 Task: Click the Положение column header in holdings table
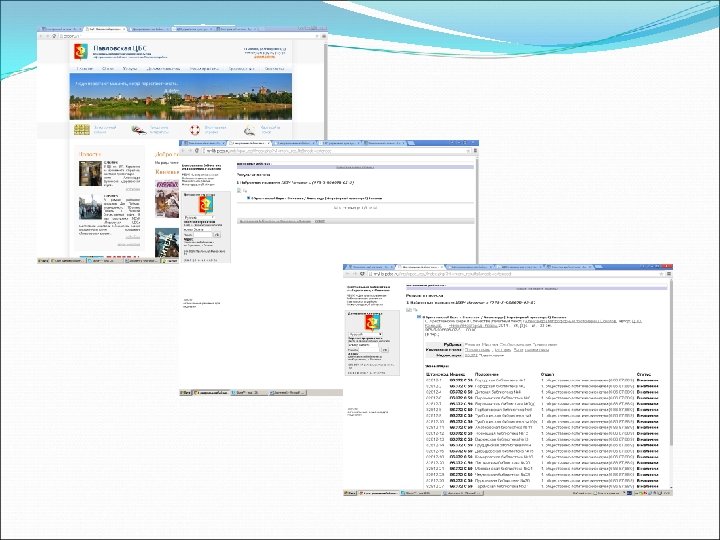486,374
